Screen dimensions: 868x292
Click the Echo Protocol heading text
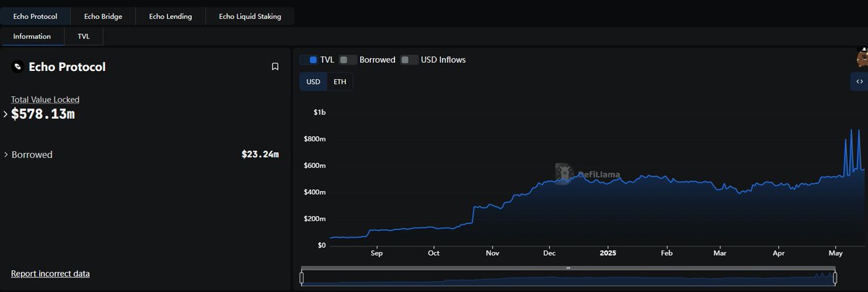tap(67, 67)
